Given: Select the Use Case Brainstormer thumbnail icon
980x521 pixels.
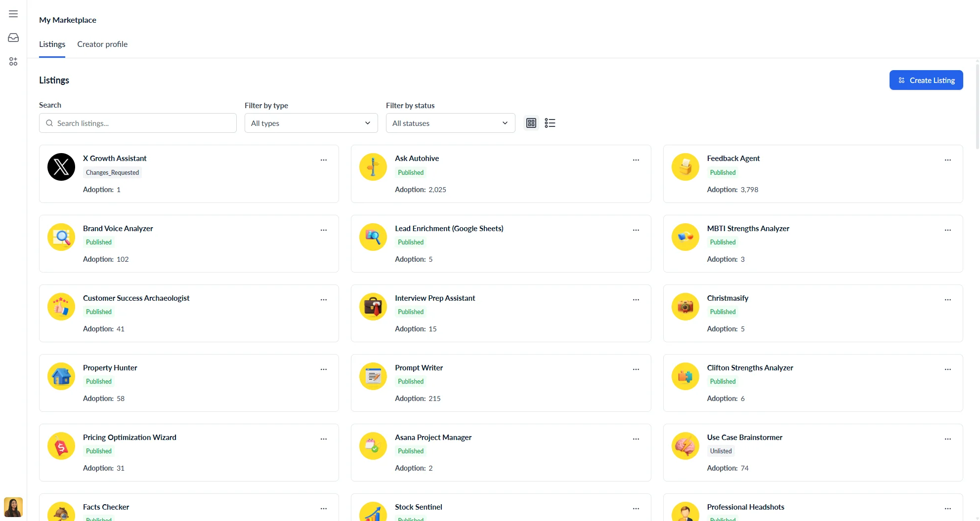Looking at the screenshot, I should [x=685, y=445].
